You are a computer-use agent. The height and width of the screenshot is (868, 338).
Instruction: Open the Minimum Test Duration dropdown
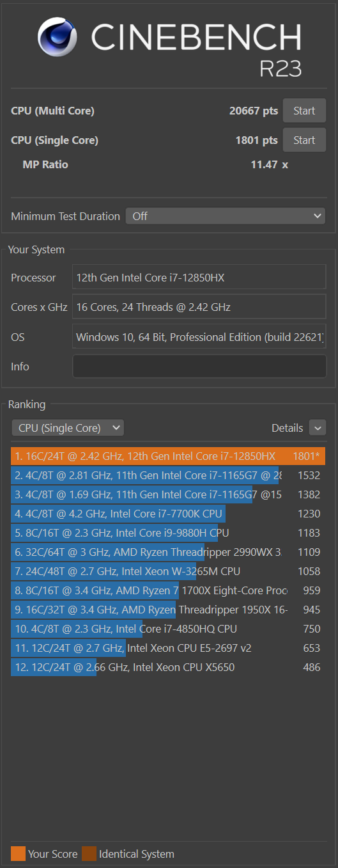coord(226,216)
